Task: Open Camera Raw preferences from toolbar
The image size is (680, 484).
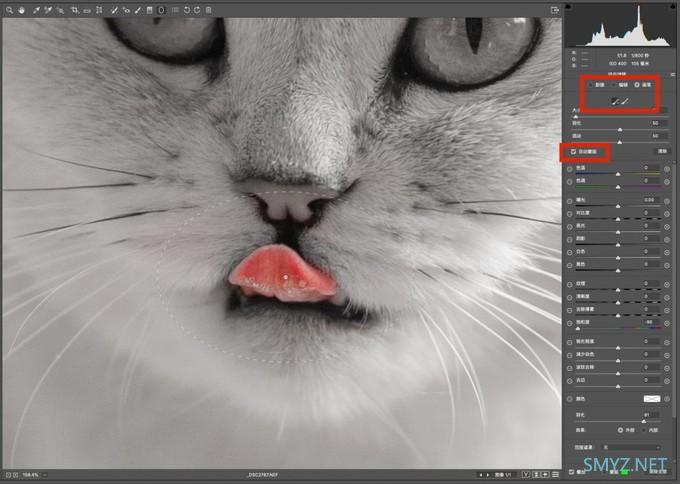Action: (175, 10)
